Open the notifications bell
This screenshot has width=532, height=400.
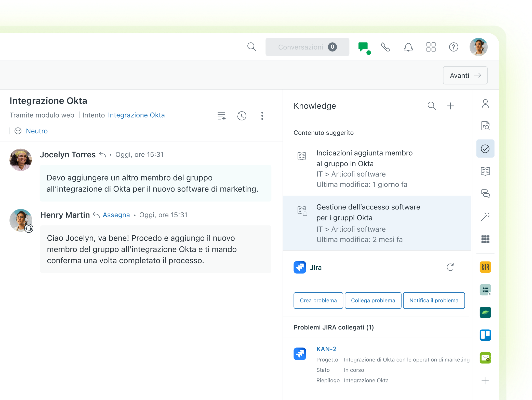point(408,47)
